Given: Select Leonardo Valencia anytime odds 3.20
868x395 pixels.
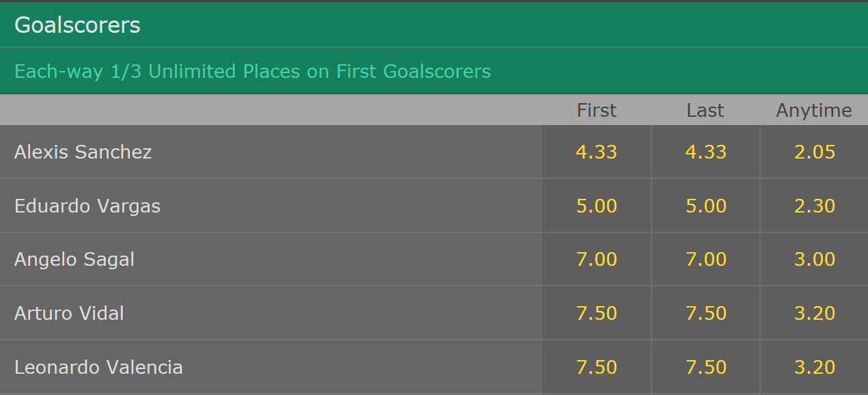Looking at the screenshot, I should (814, 367).
